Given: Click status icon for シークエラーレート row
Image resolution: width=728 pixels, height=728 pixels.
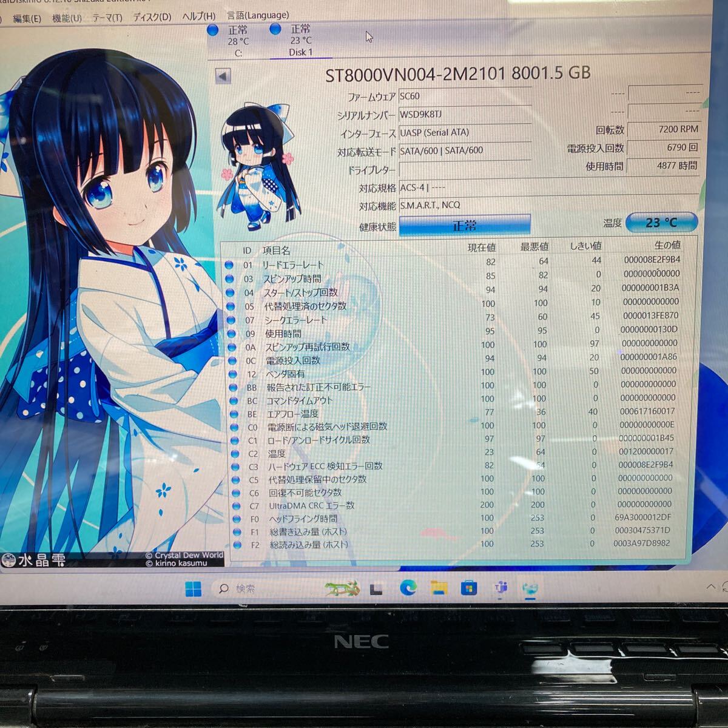Looking at the screenshot, I should [x=230, y=320].
